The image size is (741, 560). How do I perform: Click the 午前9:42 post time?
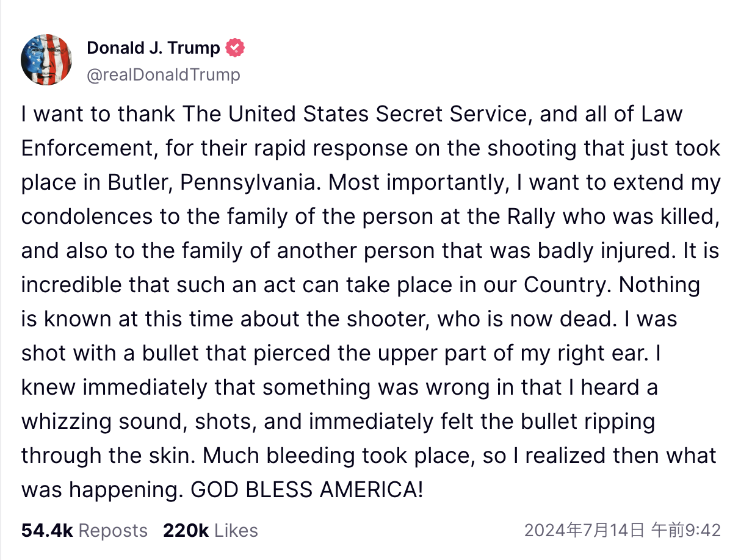(686, 531)
